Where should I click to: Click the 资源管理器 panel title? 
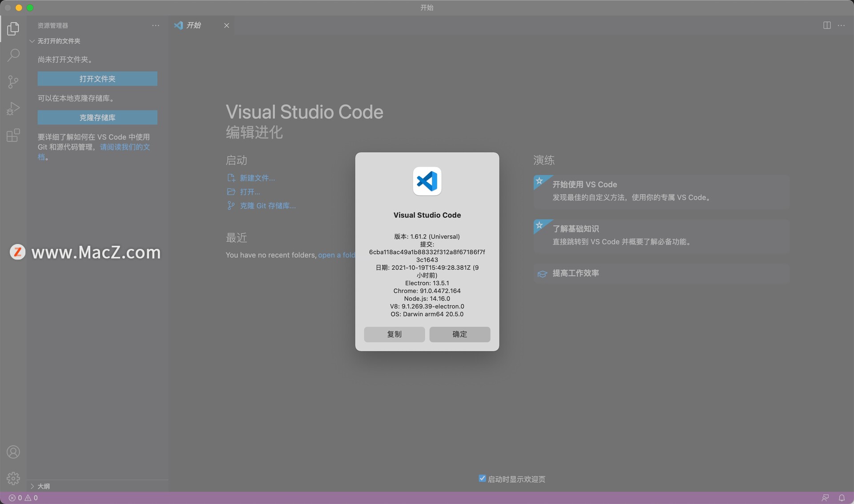(x=53, y=26)
